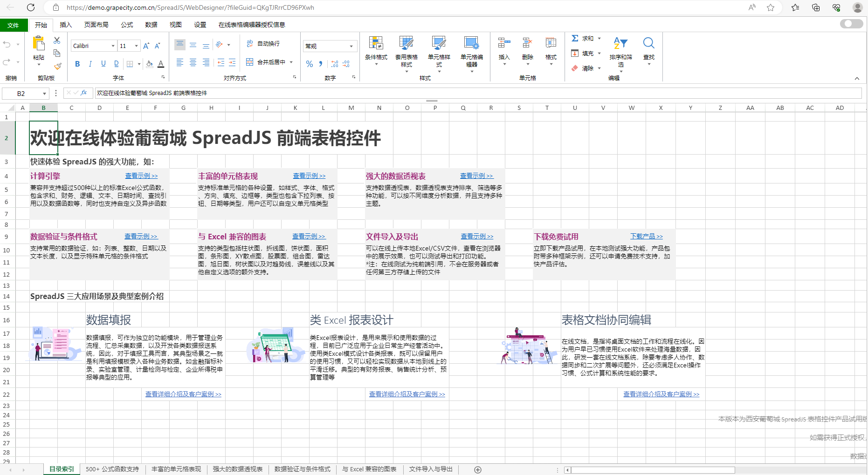The height and width of the screenshot is (475, 868).
Task: Expand the 求和 autosum dropdown arrow
Action: point(599,38)
